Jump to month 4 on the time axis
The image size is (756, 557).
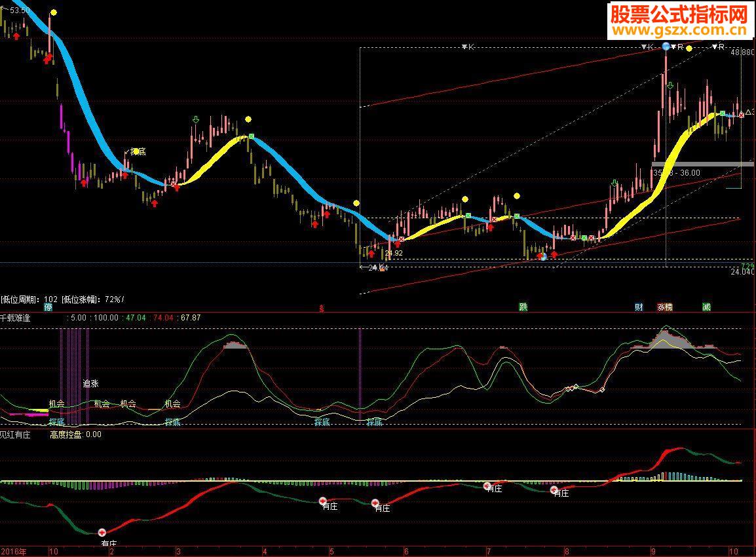click(x=265, y=551)
